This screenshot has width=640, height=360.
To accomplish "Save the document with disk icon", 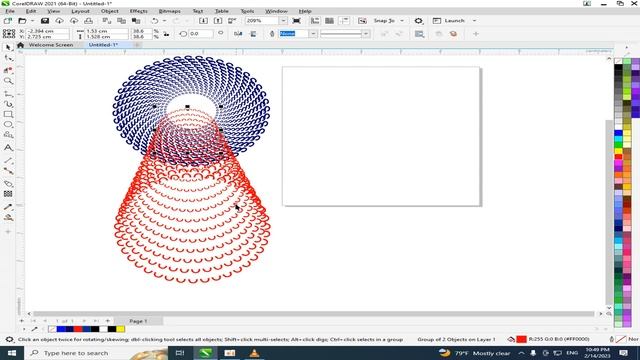I will tap(44, 21).
